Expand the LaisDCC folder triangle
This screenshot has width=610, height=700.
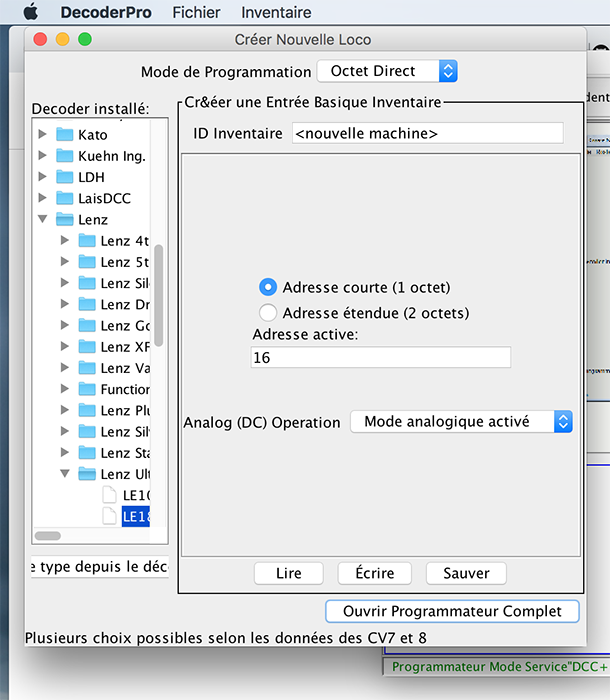(42, 198)
